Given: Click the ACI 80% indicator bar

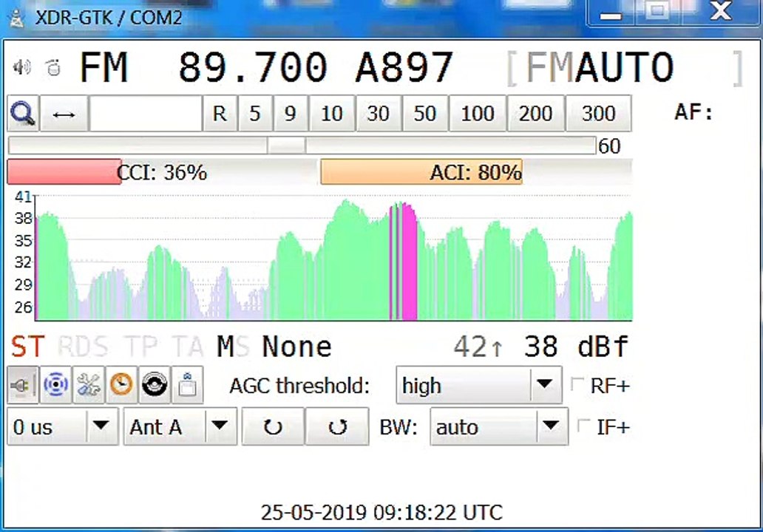Looking at the screenshot, I should [476, 171].
